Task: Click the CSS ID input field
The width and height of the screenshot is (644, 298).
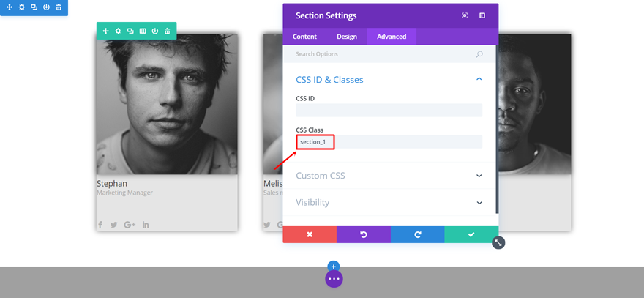Action: [x=389, y=111]
